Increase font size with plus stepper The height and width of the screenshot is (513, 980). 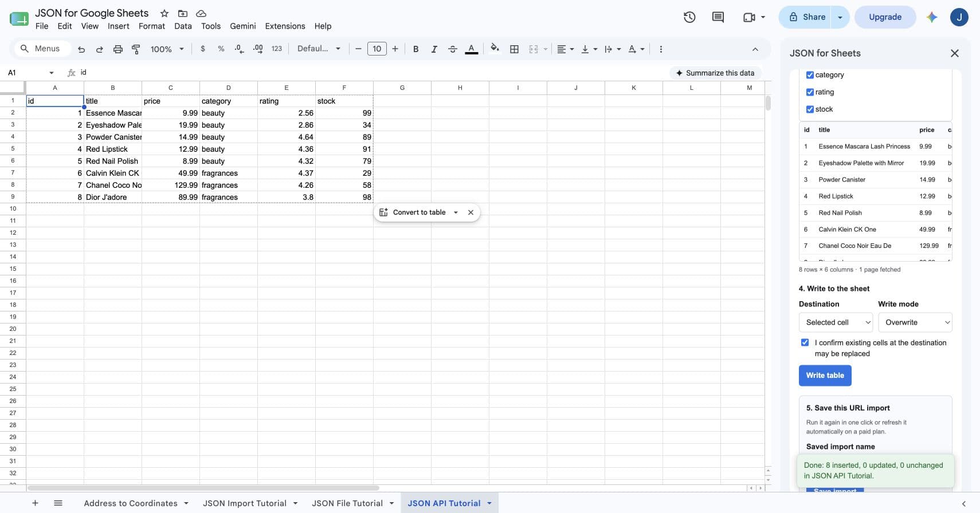click(x=395, y=49)
